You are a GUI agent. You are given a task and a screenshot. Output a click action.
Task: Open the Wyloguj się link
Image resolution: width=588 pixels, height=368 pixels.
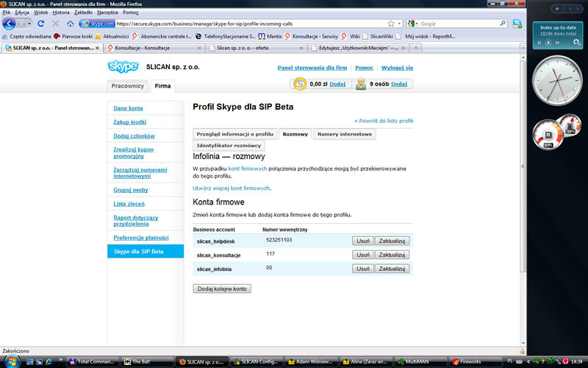(x=397, y=68)
